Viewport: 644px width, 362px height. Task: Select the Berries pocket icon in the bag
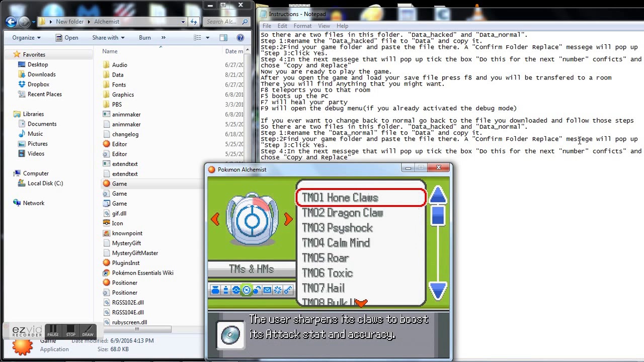tap(257, 290)
